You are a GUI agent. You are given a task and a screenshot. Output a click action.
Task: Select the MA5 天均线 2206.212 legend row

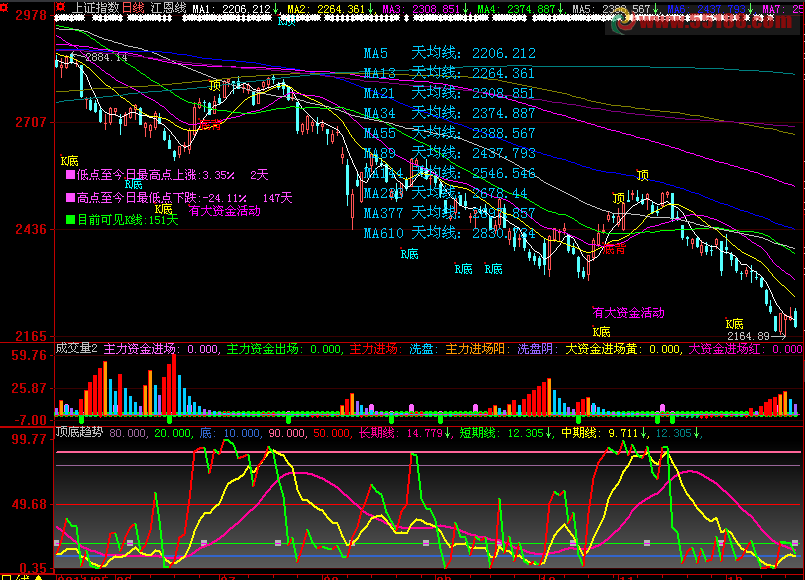tap(450, 53)
